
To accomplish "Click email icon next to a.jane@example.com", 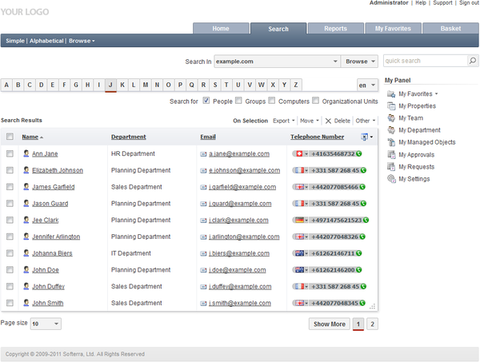I will 203,154.
